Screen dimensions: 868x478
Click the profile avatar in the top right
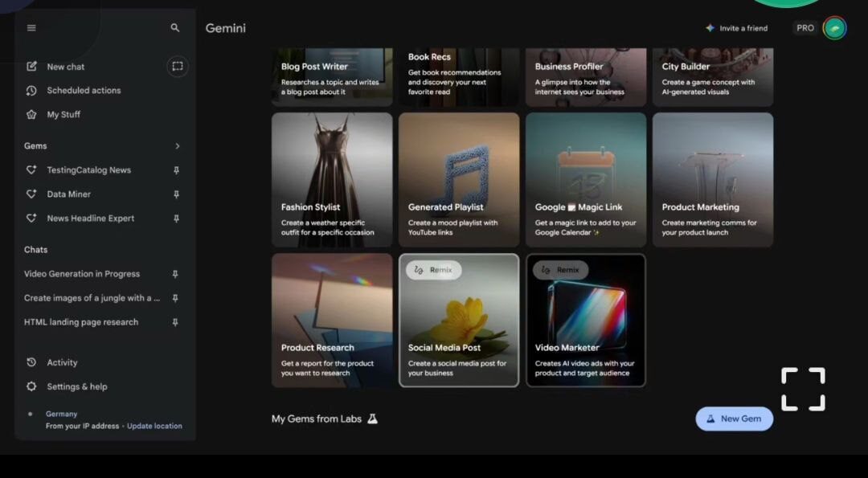click(834, 28)
